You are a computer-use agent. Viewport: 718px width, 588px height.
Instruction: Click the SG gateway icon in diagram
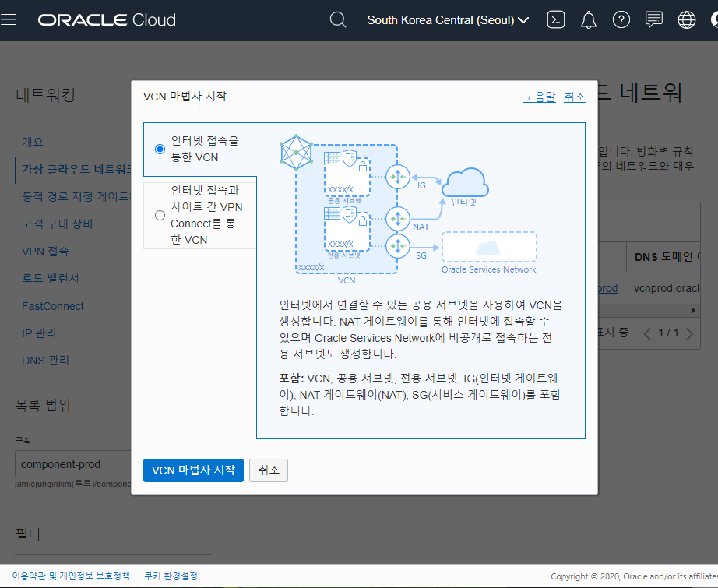point(397,246)
